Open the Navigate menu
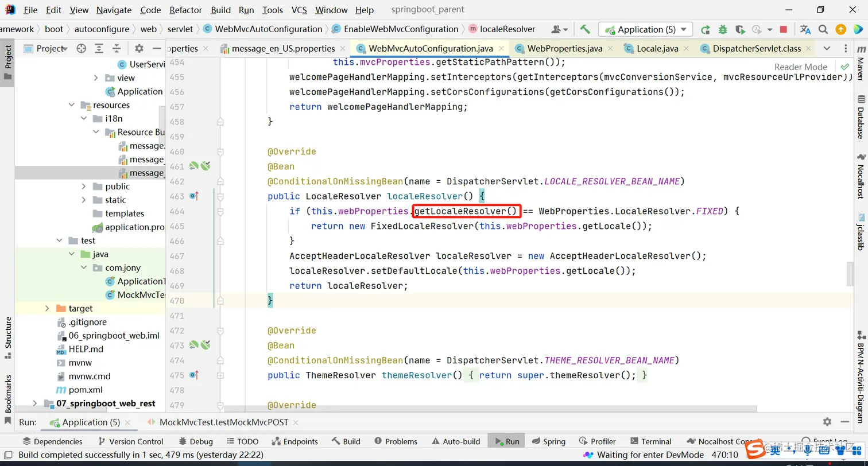The image size is (868, 466). tap(114, 10)
